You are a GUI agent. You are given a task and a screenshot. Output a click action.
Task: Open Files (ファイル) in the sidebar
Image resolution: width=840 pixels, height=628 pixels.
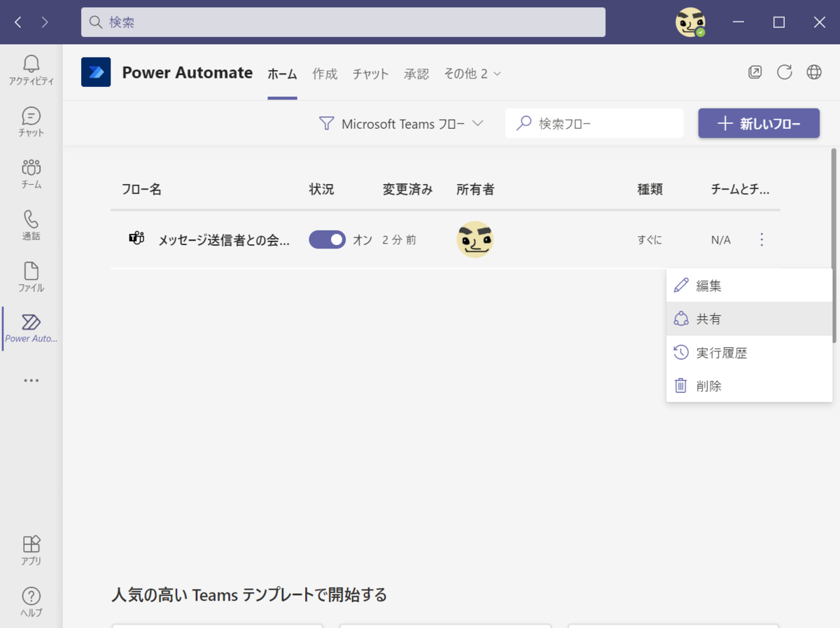point(31,277)
